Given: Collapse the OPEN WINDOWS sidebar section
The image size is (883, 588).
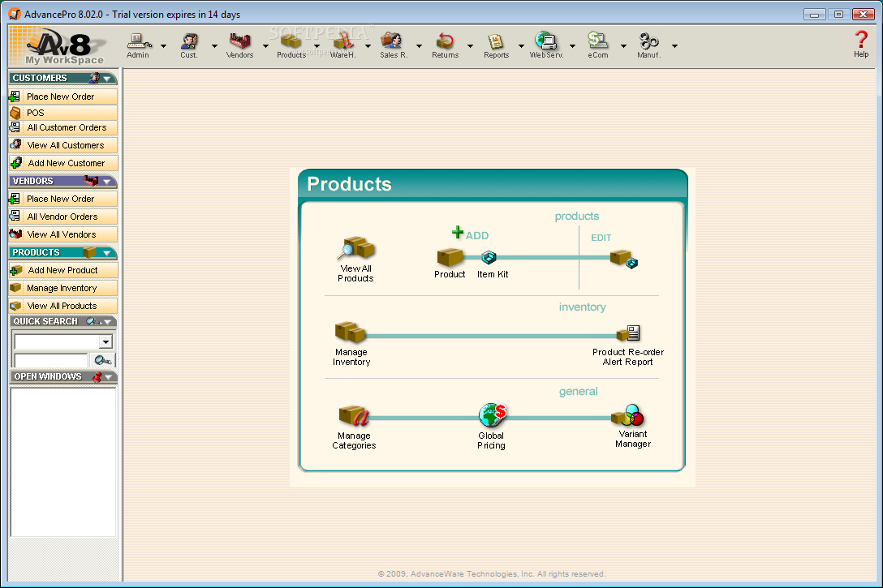Looking at the screenshot, I should pyautogui.click(x=107, y=377).
